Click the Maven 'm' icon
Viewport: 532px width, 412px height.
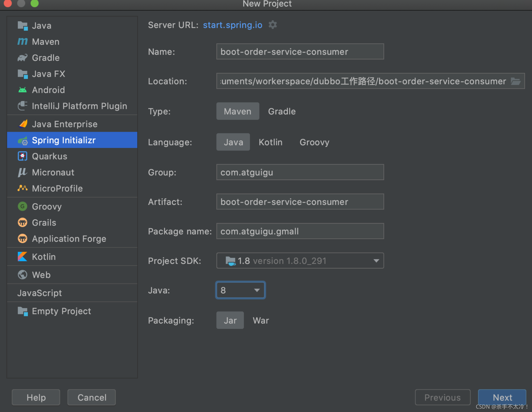point(23,42)
